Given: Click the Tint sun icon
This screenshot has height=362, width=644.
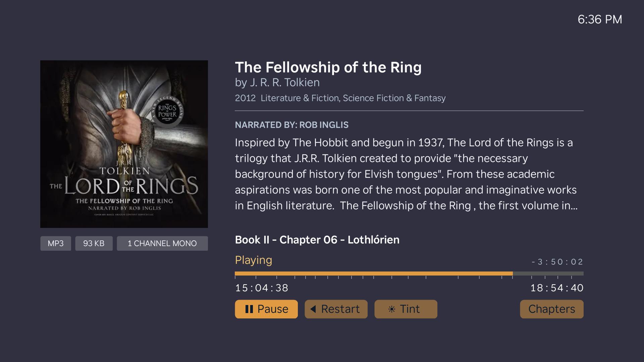Looking at the screenshot, I should click(x=391, y=309).
